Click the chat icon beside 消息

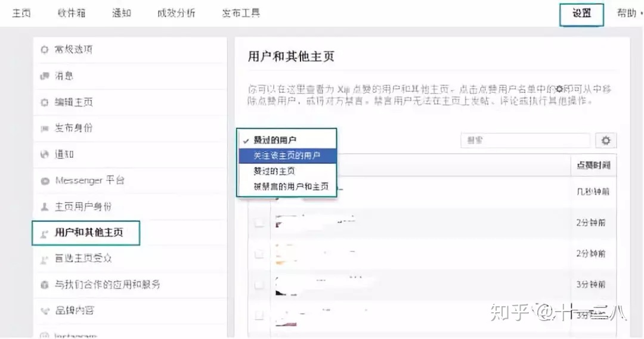point(44,76)
